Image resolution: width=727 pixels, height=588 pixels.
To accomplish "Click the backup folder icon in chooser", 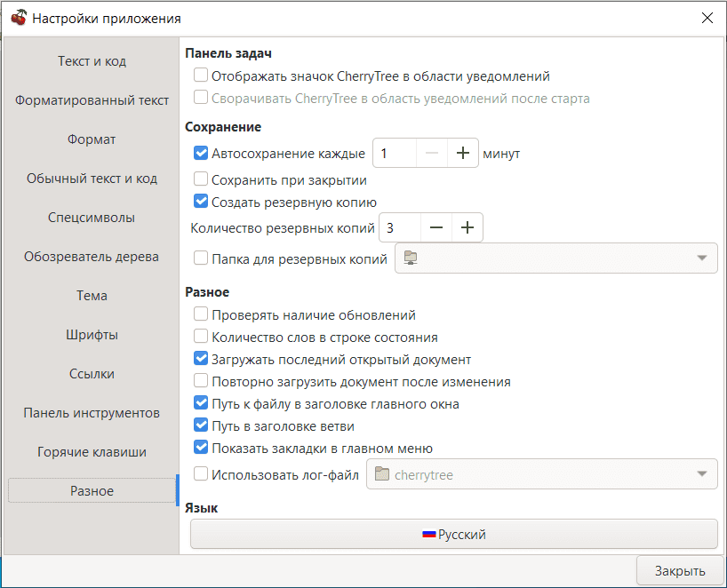I will [x=410, y=258].
